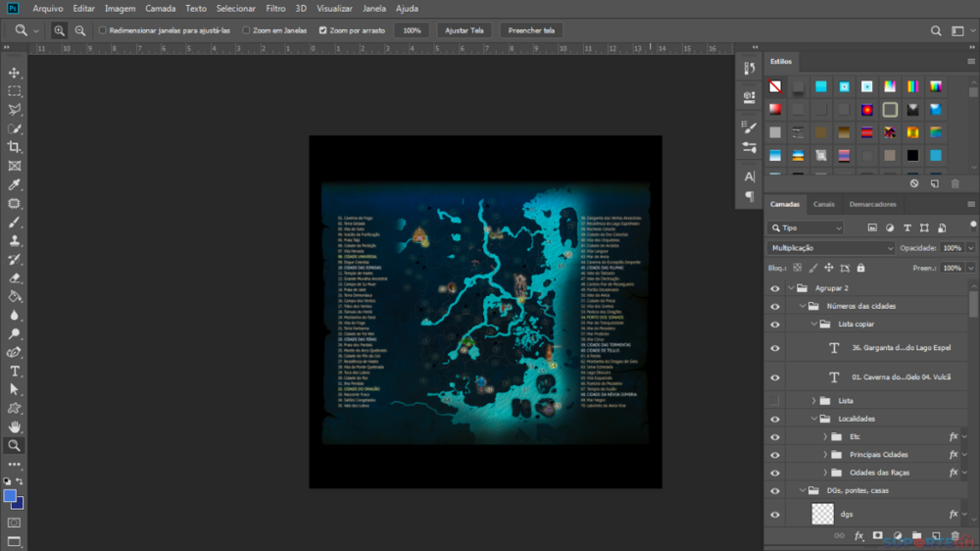The height and width of the screenshot is (551, 980).
Task: Add layer style using fx icon at panel bottom
Action: pyautogui.click(x=859, y=536)
